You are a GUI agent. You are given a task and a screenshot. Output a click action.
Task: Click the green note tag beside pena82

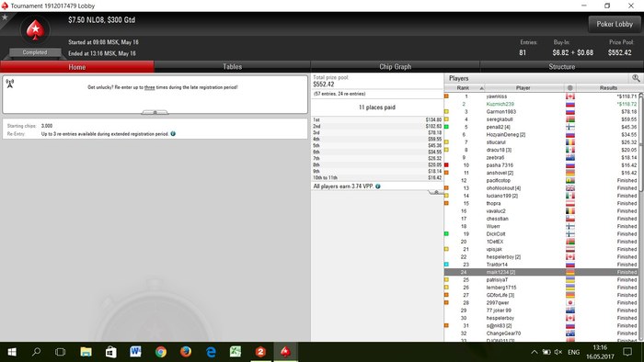446,127
